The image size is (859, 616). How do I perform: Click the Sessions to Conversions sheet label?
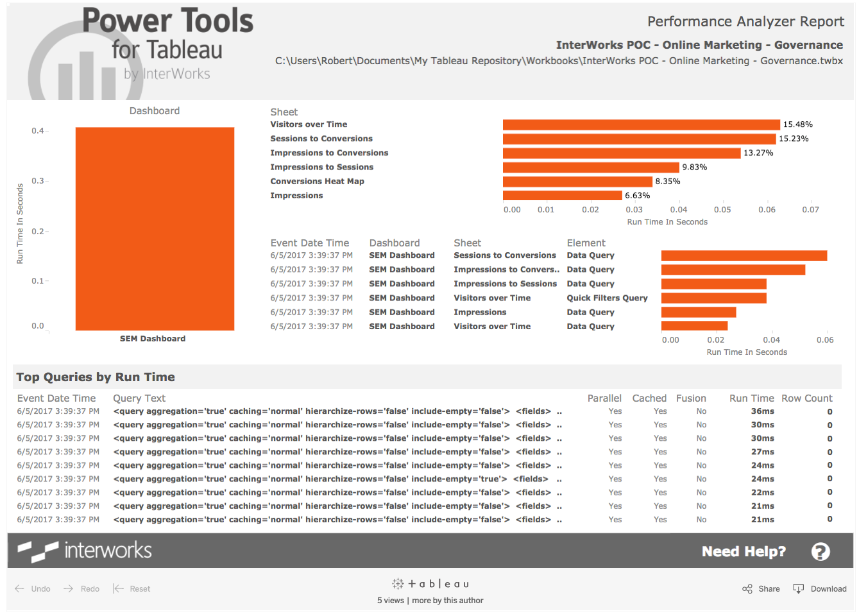pyautogui.click(x=321, y=138)
